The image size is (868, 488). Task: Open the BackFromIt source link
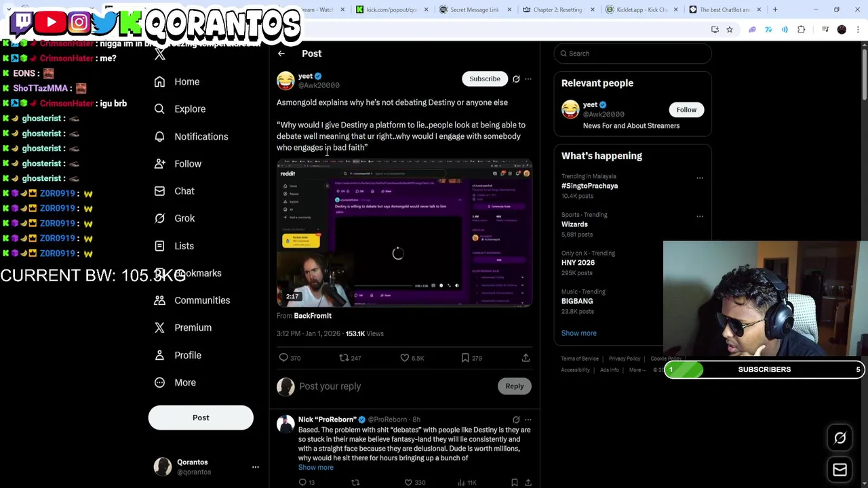click(313, 316)
